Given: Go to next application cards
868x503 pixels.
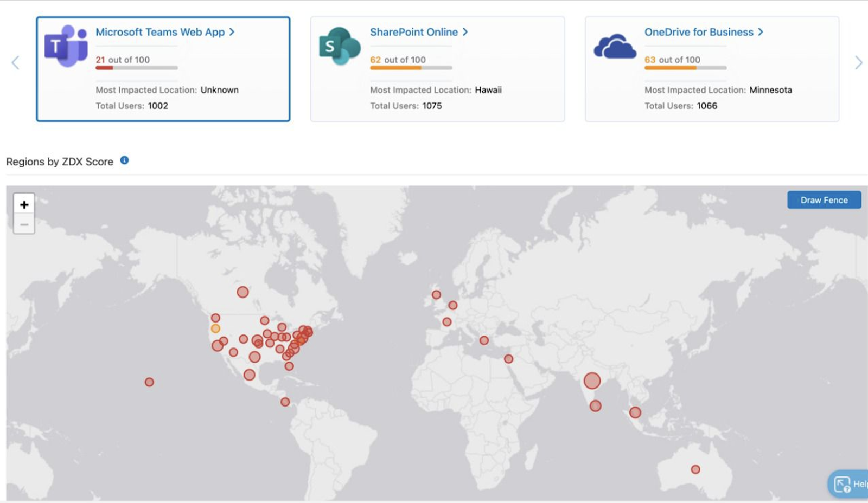Looking at the screenshot, I should click(x=858, y=63).
